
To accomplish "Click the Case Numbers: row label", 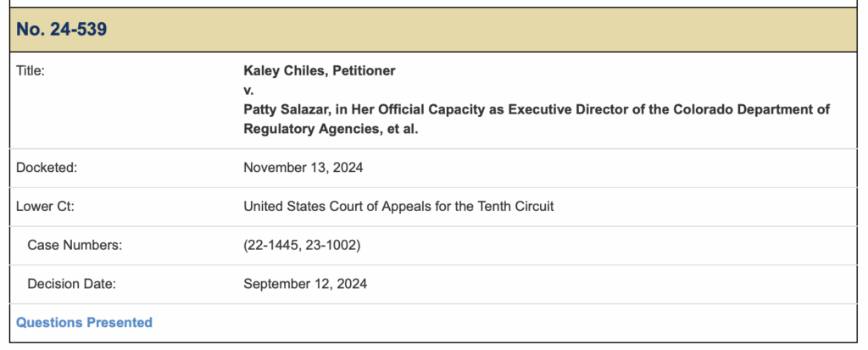I will pyautogui.click(x=75, y=245).
